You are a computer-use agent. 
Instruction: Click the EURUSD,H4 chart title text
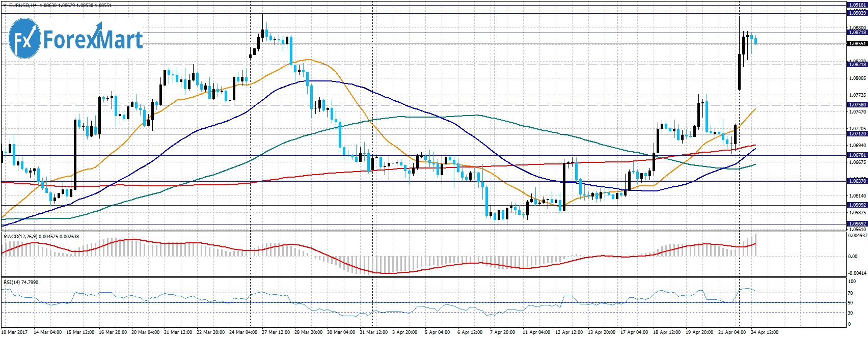coord(22,5)
